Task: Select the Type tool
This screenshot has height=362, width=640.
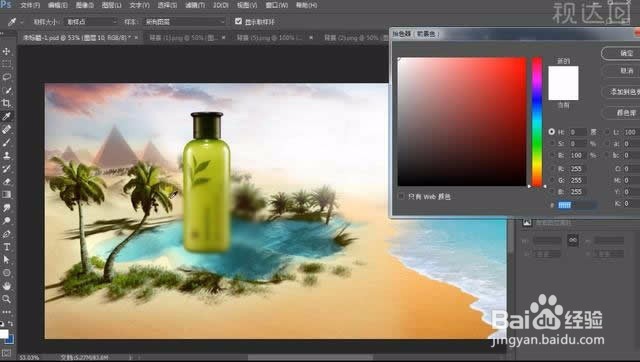Action: point(7,247)
